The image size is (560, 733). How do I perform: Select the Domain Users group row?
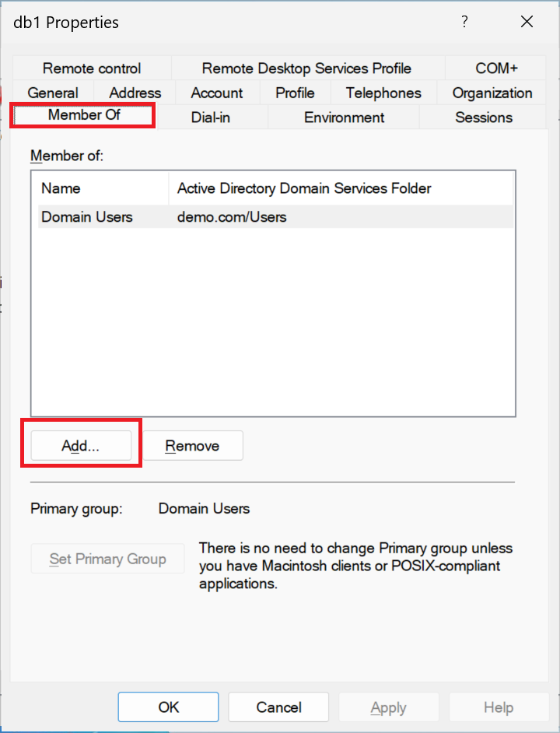point(276,217)
